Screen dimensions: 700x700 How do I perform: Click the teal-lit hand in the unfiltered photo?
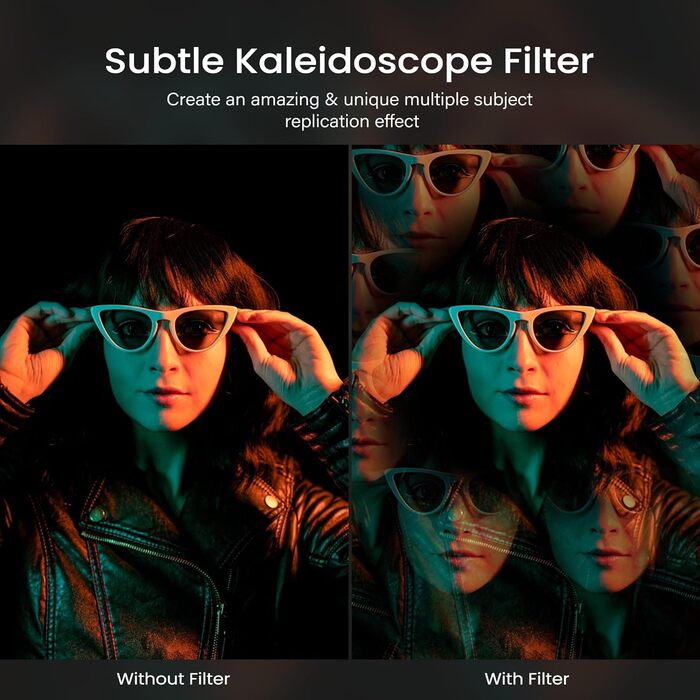tap(289, 357)
